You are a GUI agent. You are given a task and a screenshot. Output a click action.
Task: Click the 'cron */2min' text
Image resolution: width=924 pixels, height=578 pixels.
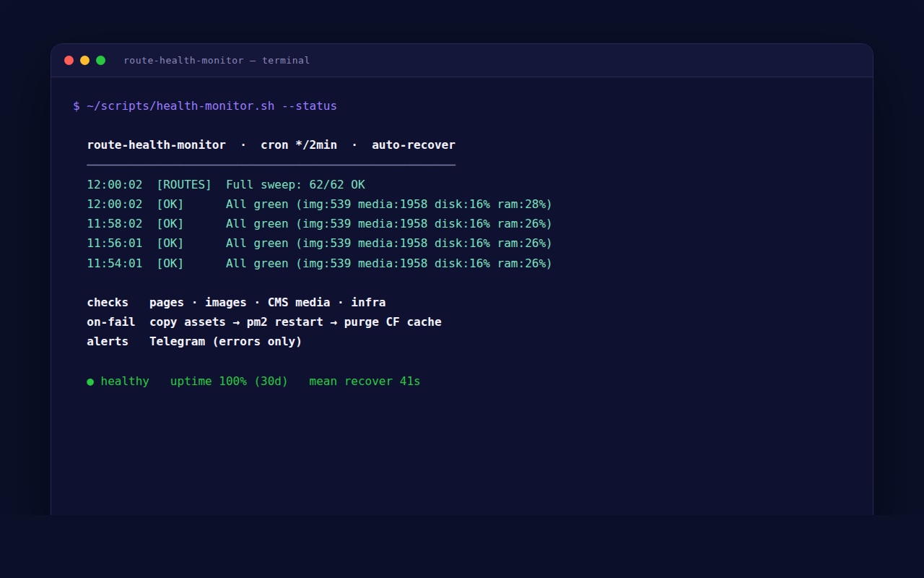pos(299,145)
